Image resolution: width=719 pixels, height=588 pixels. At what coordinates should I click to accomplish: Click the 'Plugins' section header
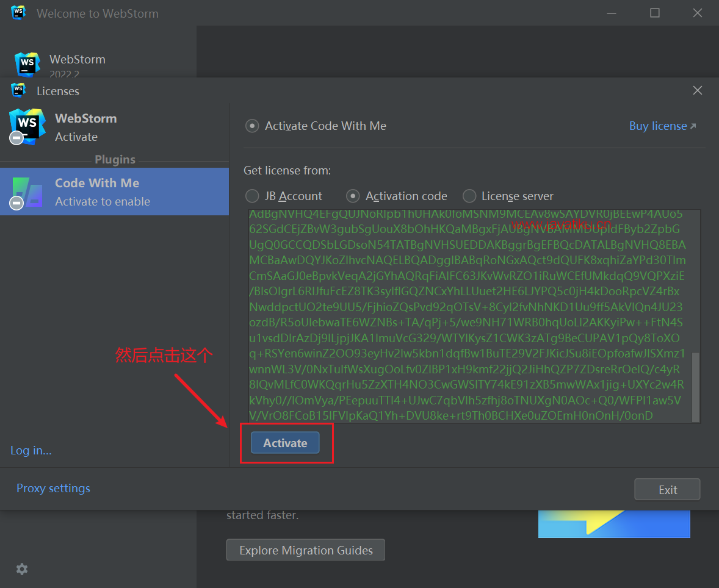[115, 159]
